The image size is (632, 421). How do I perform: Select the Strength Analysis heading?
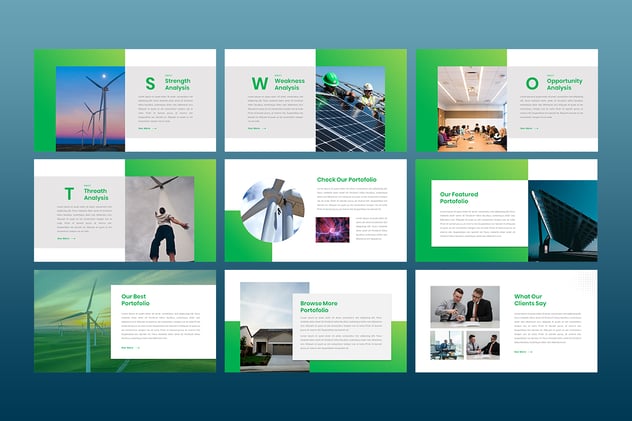[x=177, y=83]
